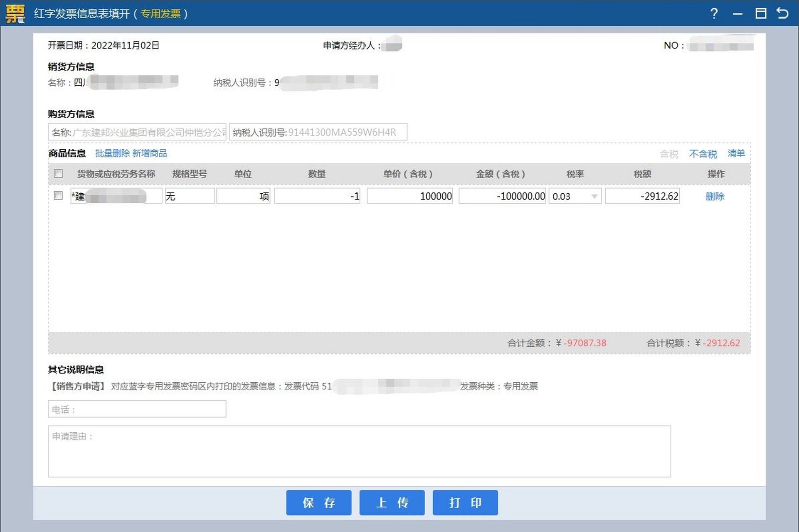799x532 pixels.
Task: Tick the select-all checkbox in table header
Action: pos(58,173)
